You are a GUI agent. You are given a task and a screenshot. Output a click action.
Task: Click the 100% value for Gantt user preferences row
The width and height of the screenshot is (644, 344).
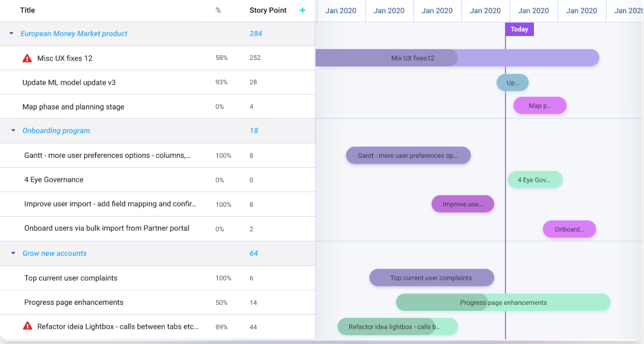tap(223, 156)
